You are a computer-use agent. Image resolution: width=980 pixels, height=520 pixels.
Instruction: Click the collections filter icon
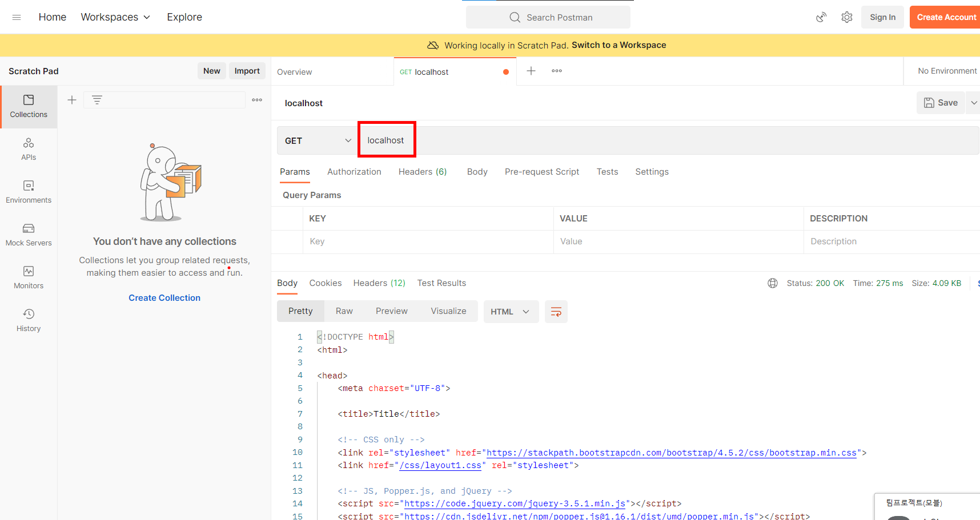click(x=97, y=100)
